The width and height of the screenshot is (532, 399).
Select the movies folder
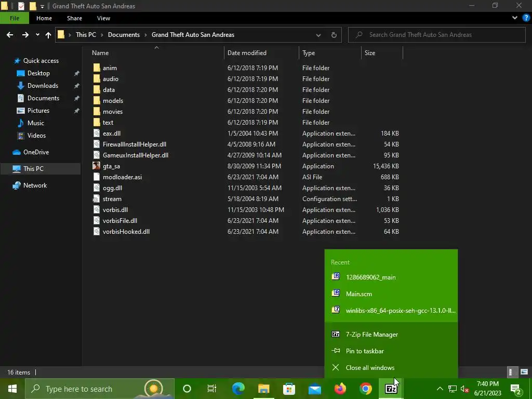113,111
